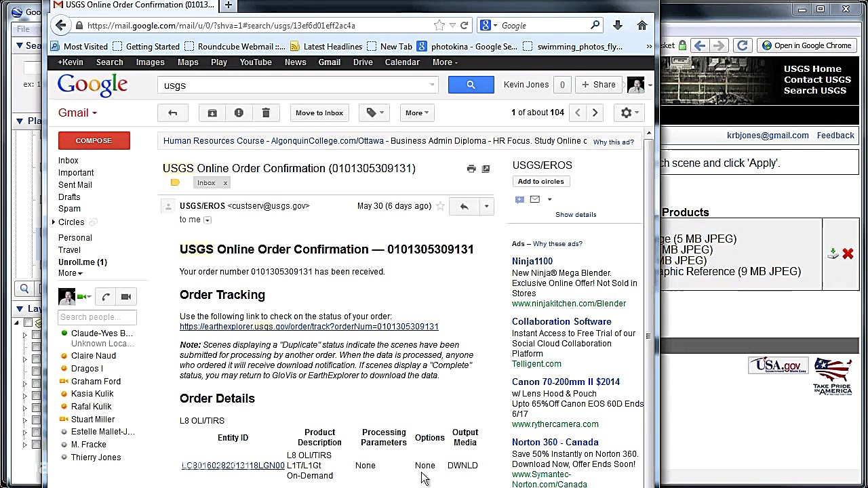Open the Firefox downloads arrow

(617, 26)
